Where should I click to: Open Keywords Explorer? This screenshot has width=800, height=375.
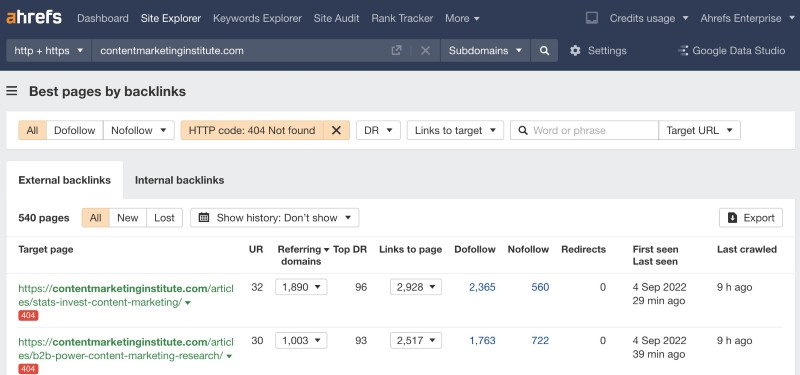tap(257, 18)
